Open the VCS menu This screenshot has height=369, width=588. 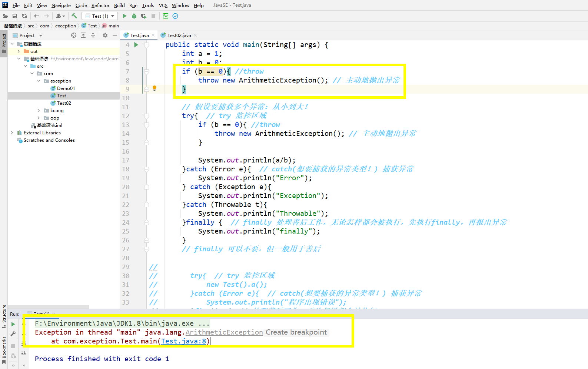point(163,5)
